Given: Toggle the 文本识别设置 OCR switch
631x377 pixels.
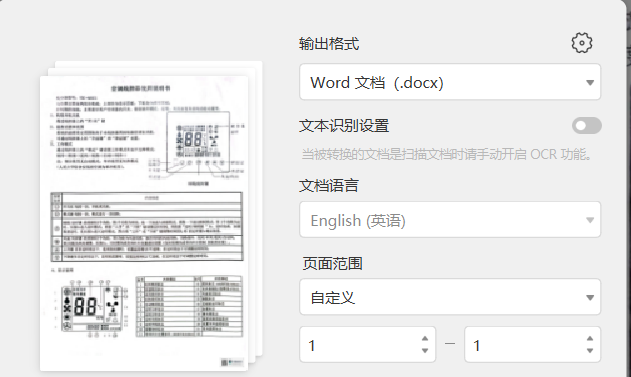Looking at the screenshot, I should pyautogui.click(x=587, y=126).
